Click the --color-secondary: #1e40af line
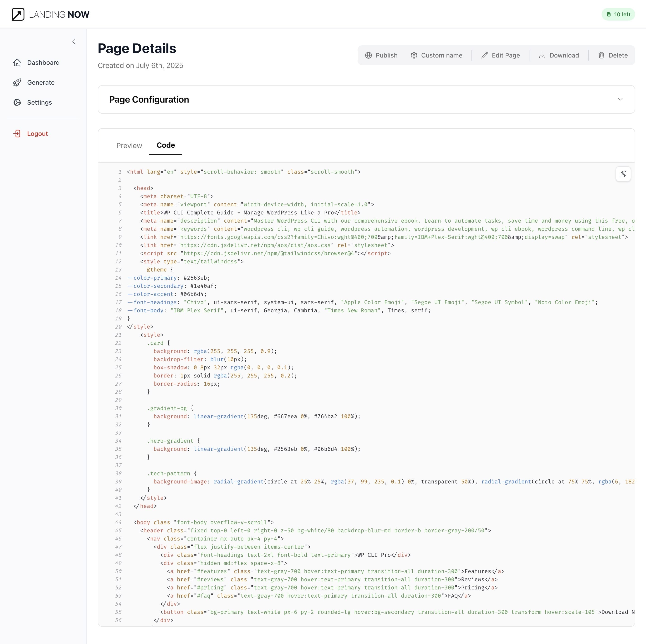 point(172,286)
